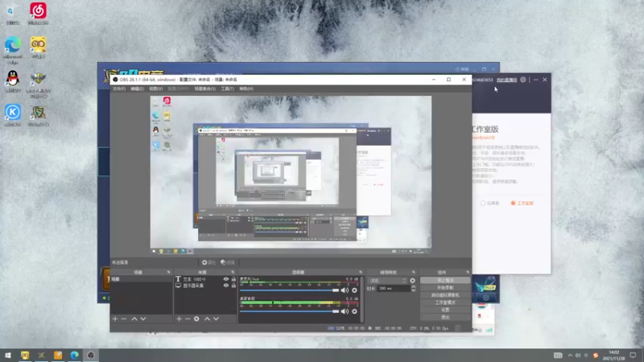Open source properties gear in Sources panel
Viewport: 644px width, 362px height.
(x=196, y=319)
